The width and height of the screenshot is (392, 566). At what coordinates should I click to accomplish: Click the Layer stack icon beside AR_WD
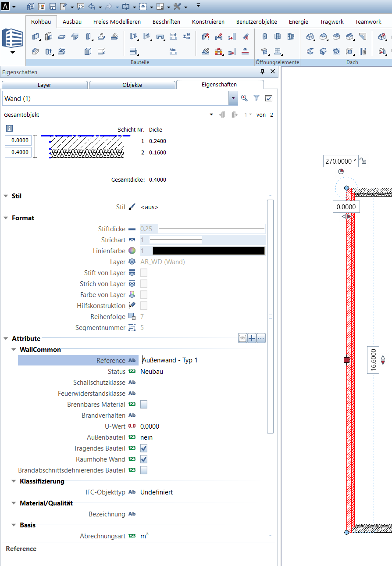[132, 262]
